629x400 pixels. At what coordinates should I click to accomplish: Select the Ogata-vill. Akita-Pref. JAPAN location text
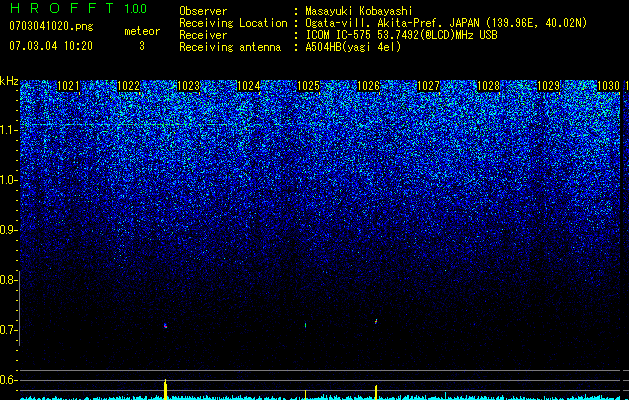446,23
